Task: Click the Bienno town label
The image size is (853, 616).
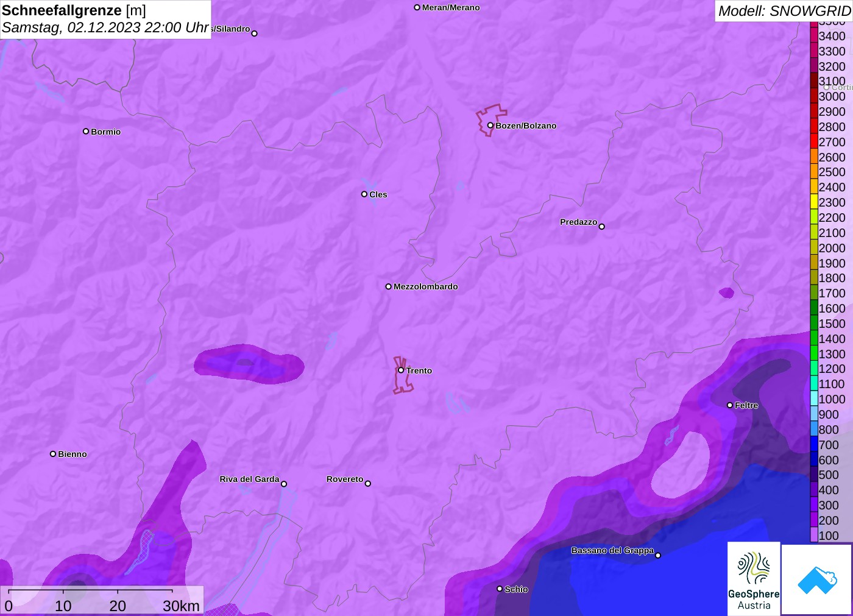Action: (x=73, y=454)
